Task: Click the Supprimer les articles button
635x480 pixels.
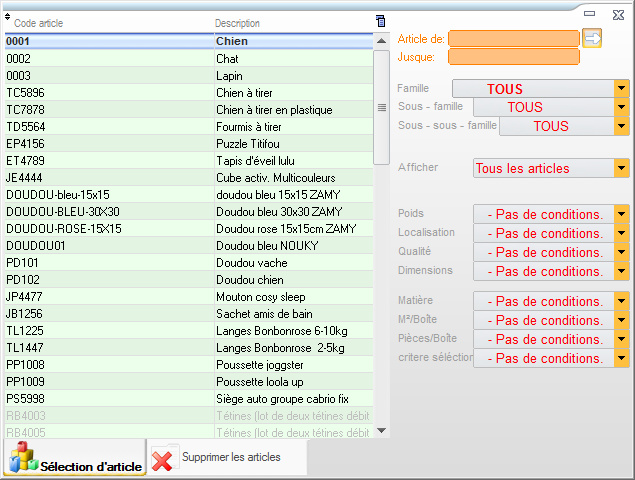Action: pyautogui.click(x=230, y=458)
